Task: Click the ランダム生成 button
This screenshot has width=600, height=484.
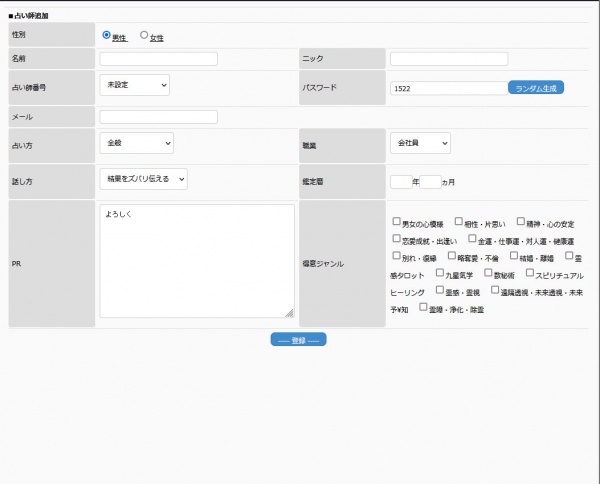Action: pos(536,88)
